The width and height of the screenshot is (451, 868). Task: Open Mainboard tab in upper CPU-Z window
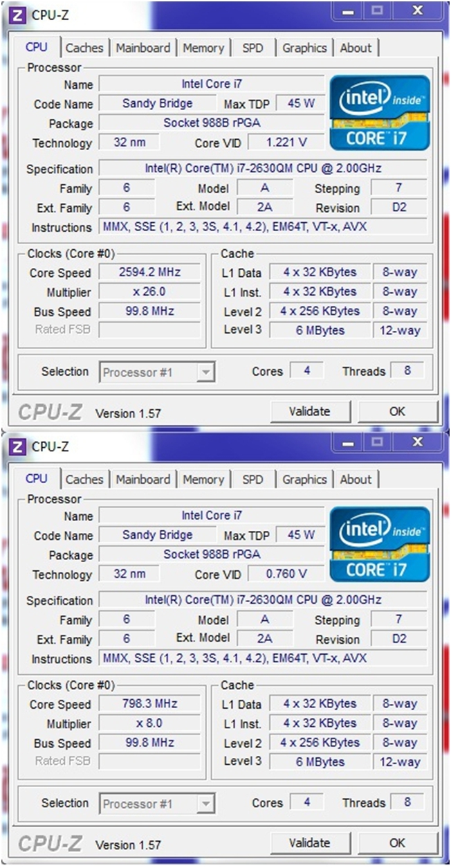click(x=142, y=48)
